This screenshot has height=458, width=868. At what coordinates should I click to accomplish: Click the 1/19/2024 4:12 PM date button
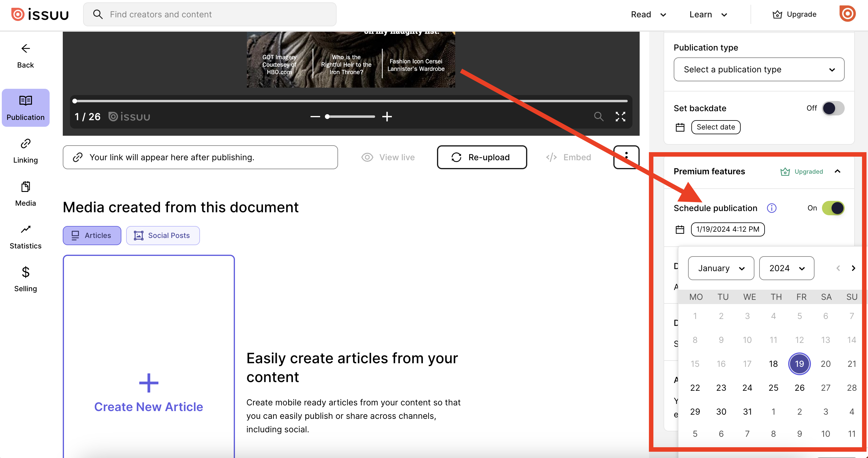728,230
